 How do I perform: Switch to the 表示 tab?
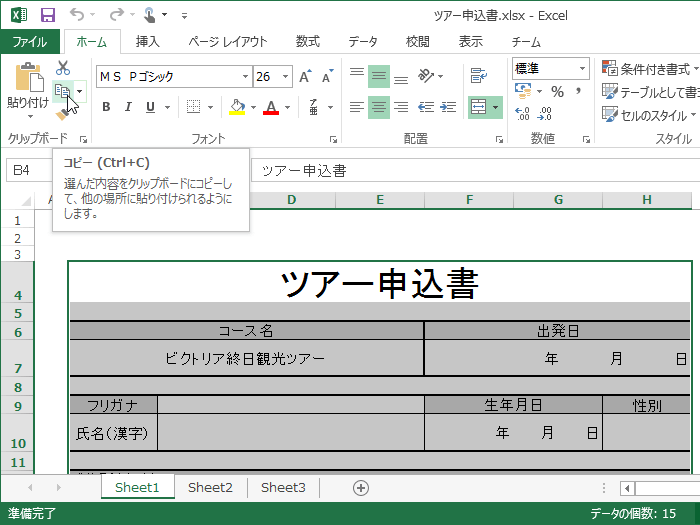click(471, 42)
